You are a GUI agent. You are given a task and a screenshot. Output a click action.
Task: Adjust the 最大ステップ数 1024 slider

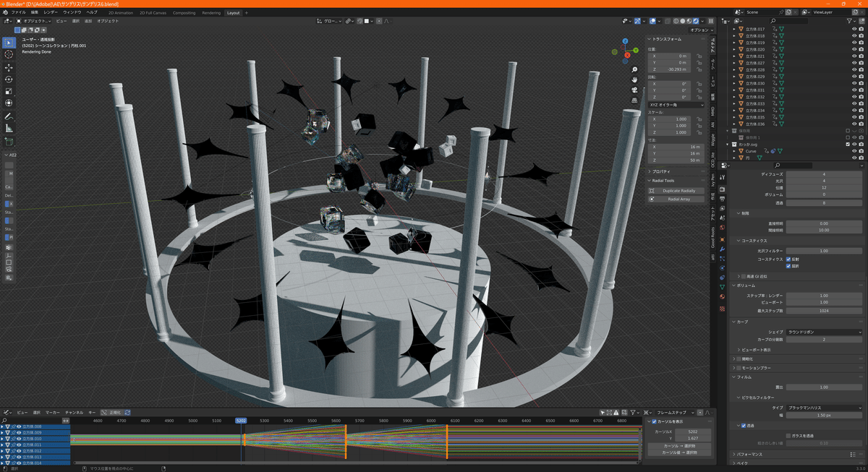824,309
